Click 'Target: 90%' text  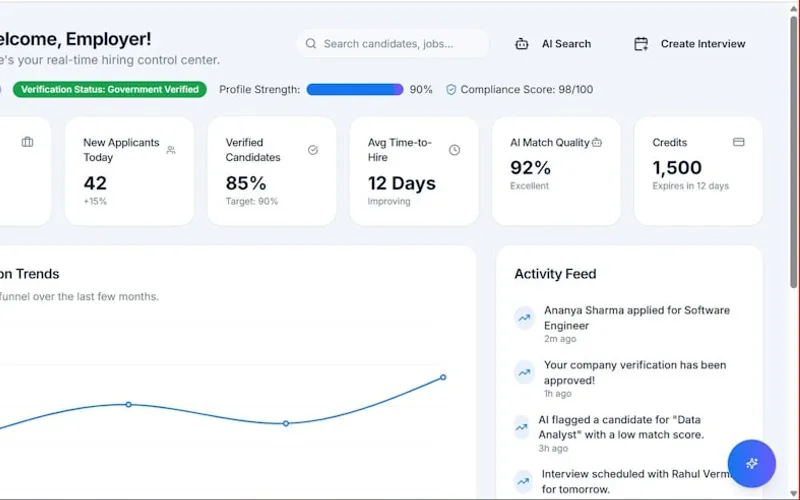coord(252,202)
